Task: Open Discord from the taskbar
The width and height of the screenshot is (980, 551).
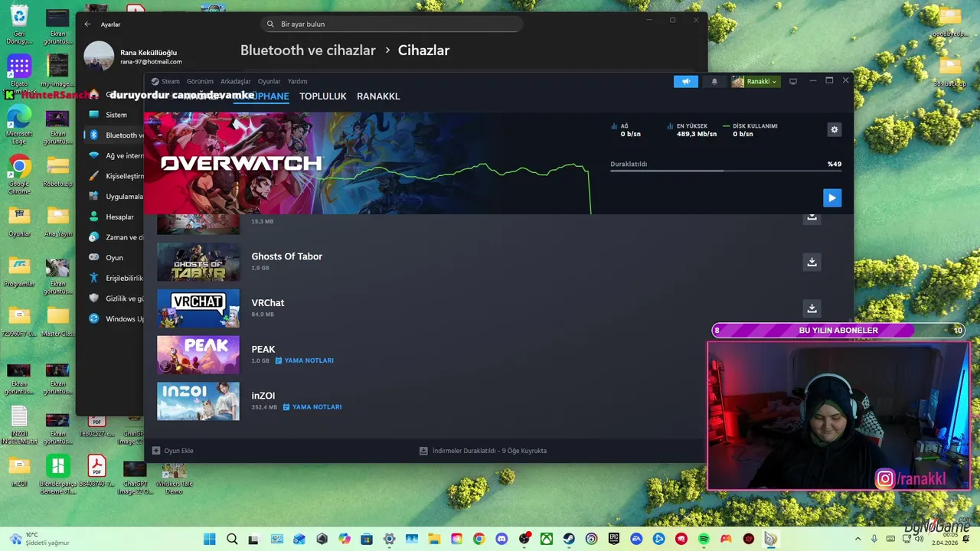Action: click(501, 539)
